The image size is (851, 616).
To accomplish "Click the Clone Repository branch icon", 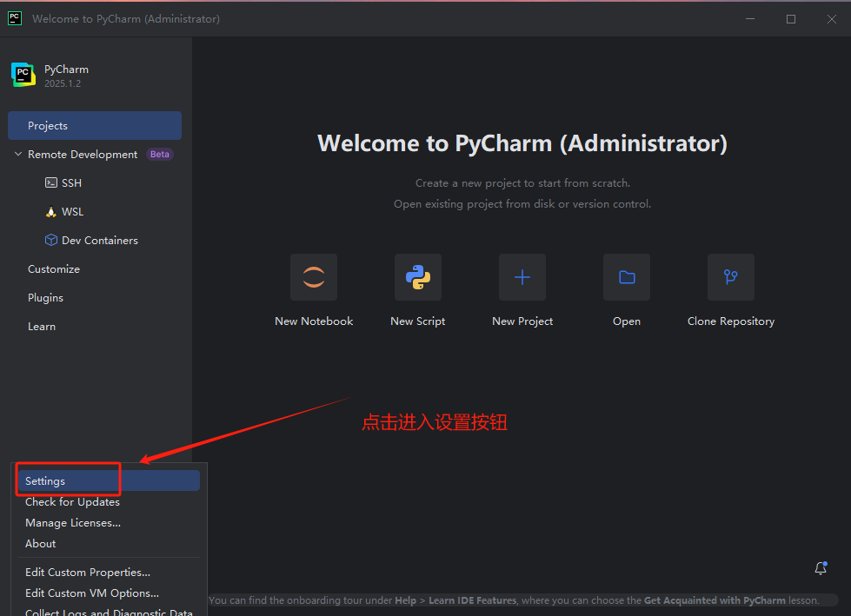I will tap(730, 277).
